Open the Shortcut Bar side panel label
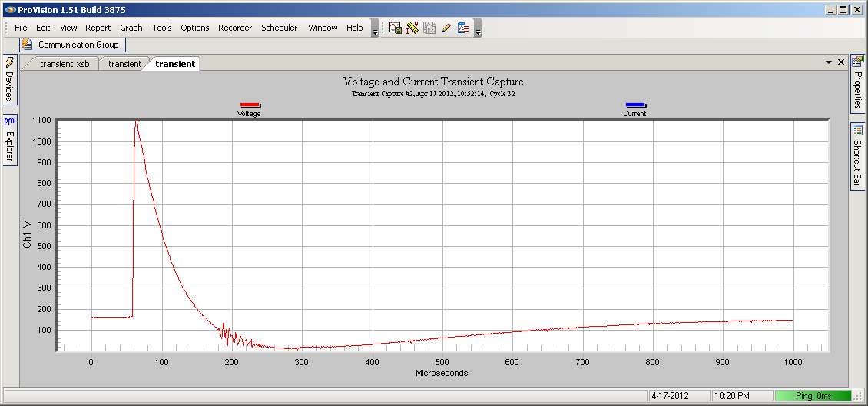Viewport: 868px width, 406px height. point(857,163)
